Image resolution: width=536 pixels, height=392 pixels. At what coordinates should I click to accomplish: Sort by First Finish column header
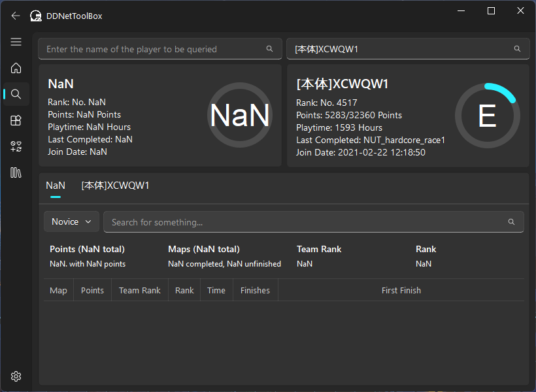(401, 290)
